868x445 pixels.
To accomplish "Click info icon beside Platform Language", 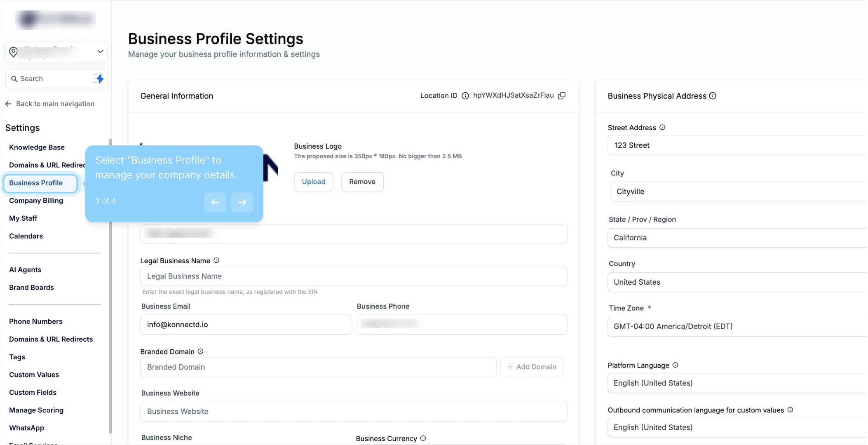I will 675,365.
